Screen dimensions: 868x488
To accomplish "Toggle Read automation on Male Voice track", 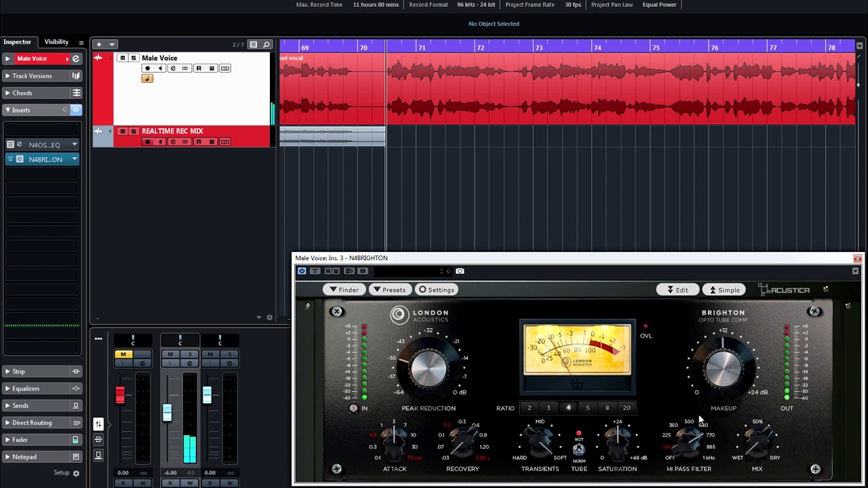I will [x=199, y=68].
